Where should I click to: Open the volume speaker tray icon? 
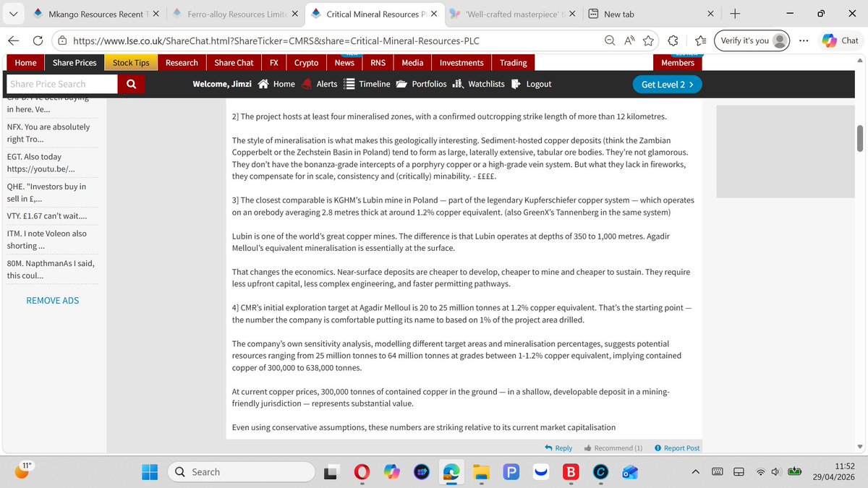[x=775, y=472]
